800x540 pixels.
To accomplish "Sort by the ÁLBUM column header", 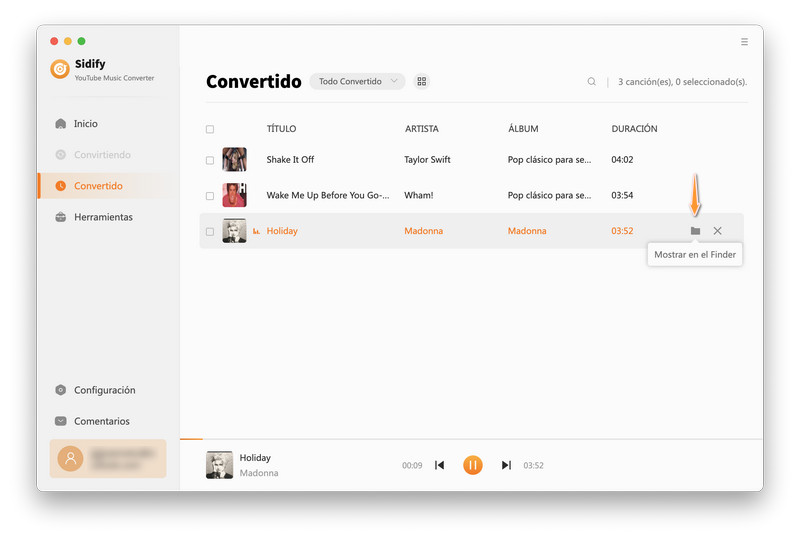I will 523,129.
